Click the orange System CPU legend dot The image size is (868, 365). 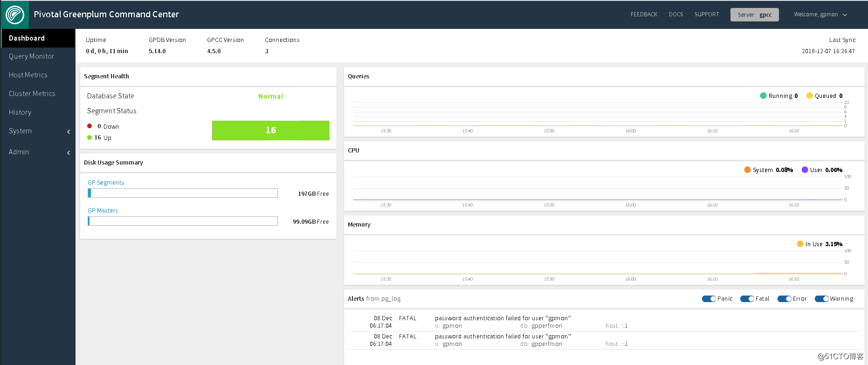tap(747, 170)
